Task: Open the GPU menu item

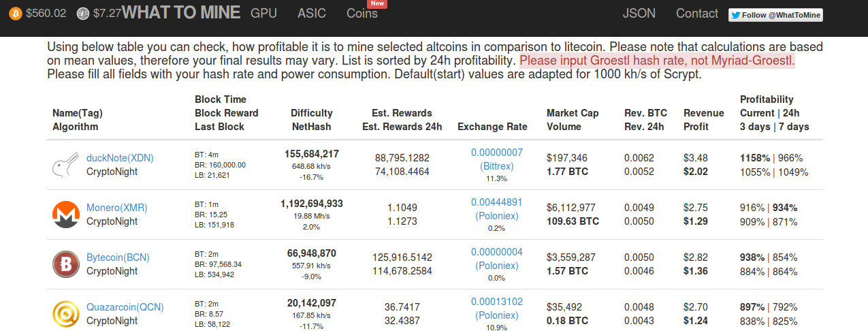Action: pos(263,14)
